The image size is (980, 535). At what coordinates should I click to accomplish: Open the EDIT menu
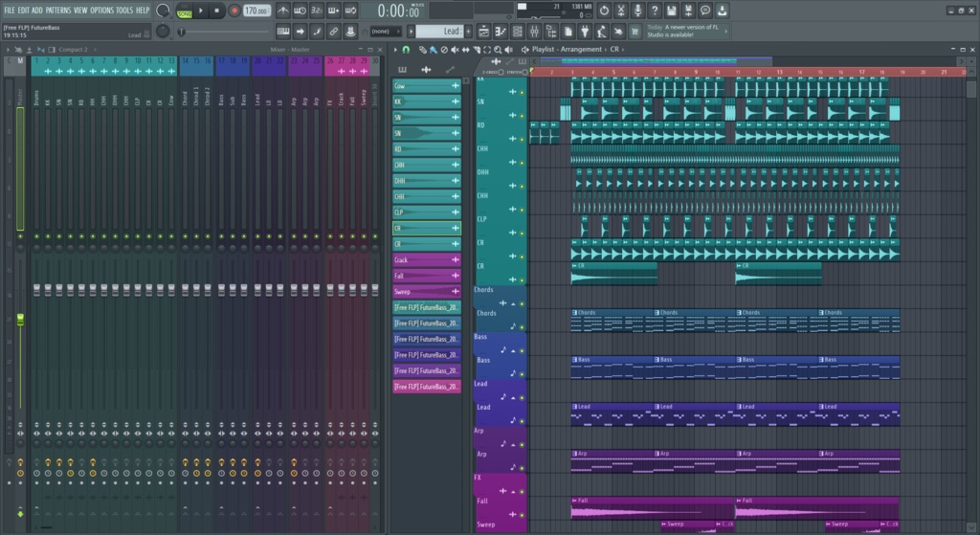coord(24,10)
